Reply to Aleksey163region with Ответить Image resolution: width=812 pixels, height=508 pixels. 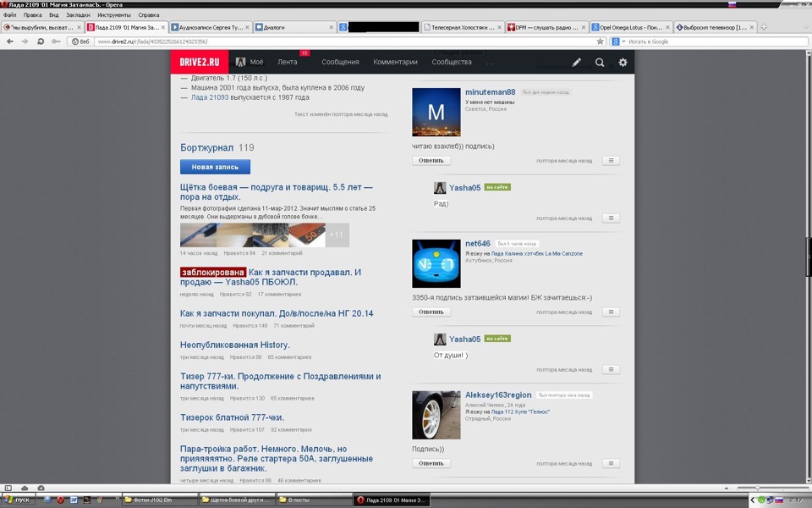(431, 463)
